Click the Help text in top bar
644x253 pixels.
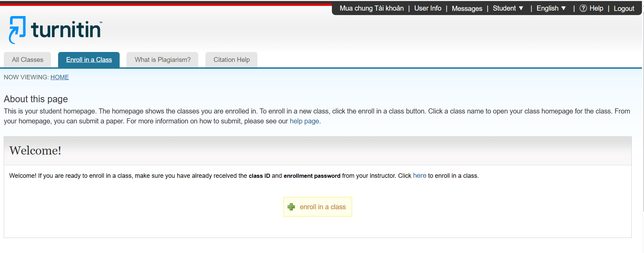coord(596,8)
